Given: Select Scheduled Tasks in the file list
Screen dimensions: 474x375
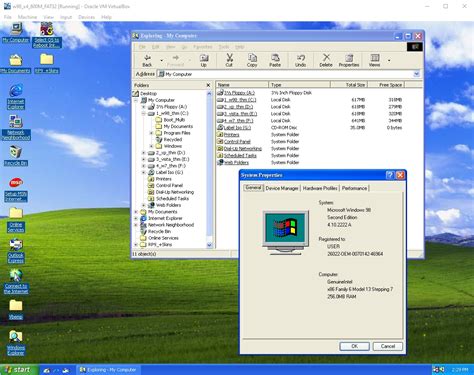Looking at the screenshot, I should tap(237, 156).
